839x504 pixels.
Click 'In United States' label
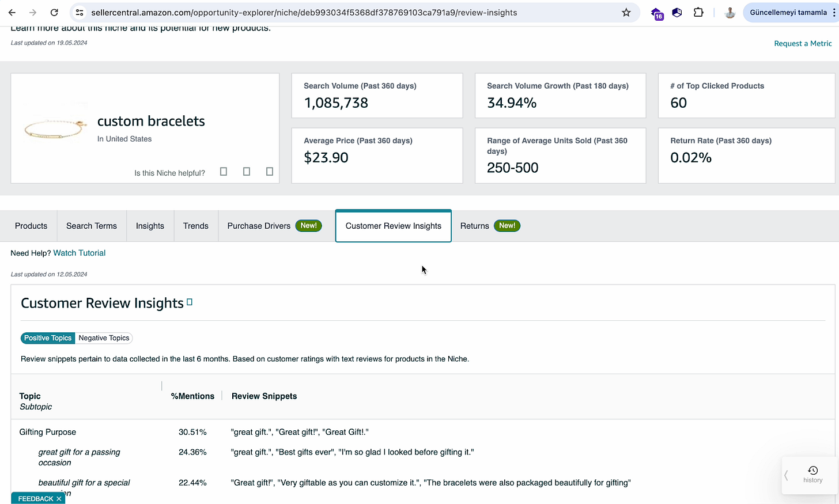coord(124,139)
